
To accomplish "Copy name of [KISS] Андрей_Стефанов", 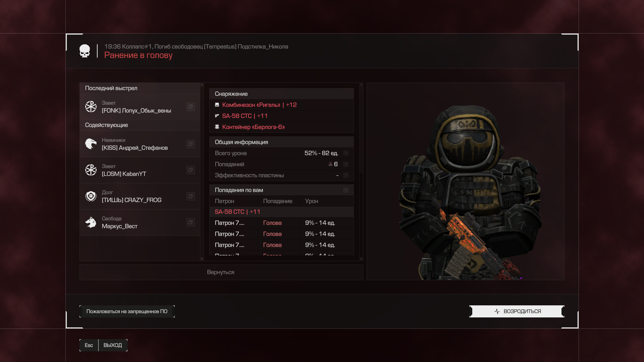I will [191, 144].
